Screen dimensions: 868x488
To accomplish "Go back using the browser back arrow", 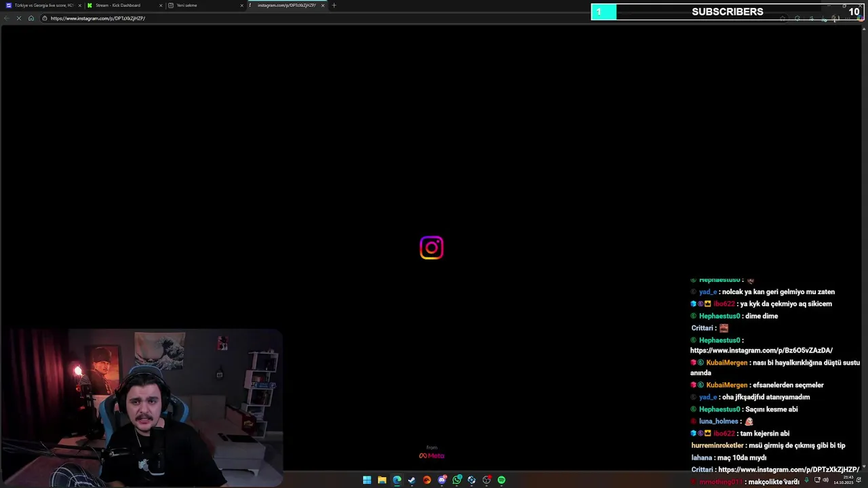I will pos(7,18).
